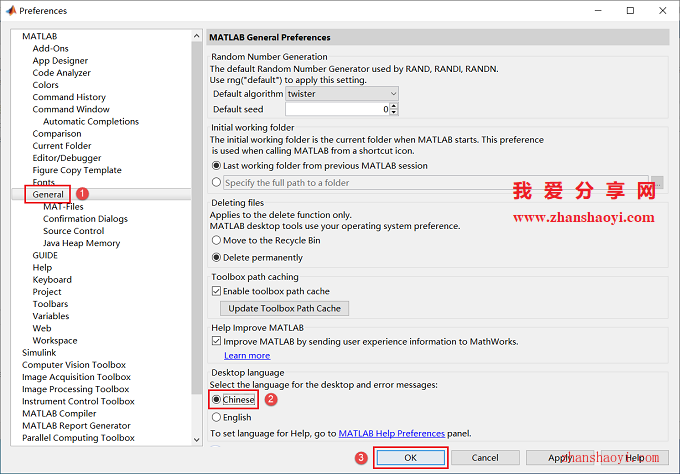Open MAT-Files preferences

click(x=63, y=206)
